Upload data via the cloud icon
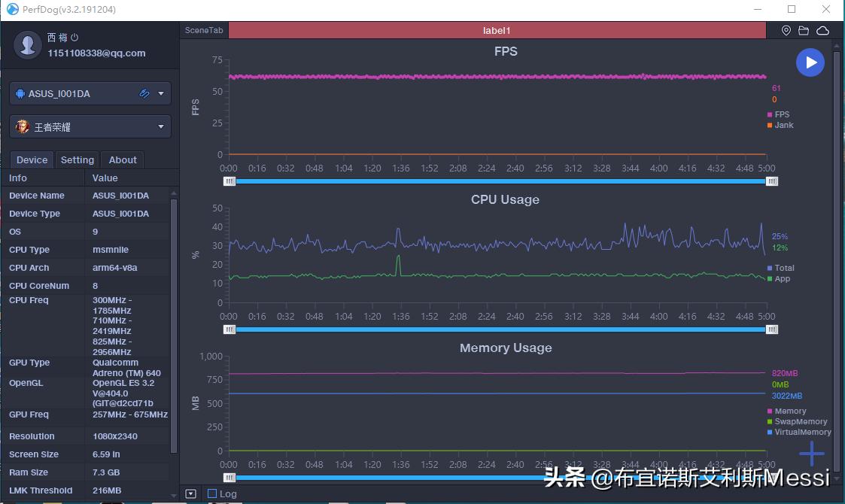This screenshot has height=504, width=845. 822,30
